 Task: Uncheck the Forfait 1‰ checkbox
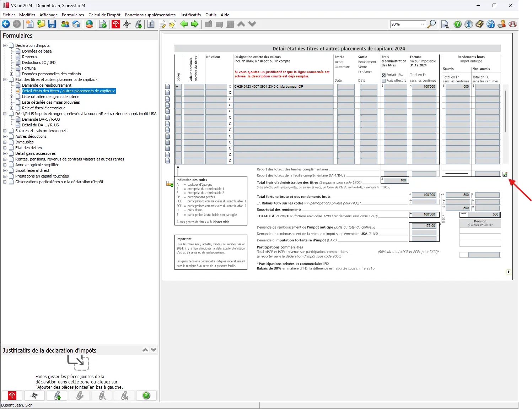tap(384, 75)
